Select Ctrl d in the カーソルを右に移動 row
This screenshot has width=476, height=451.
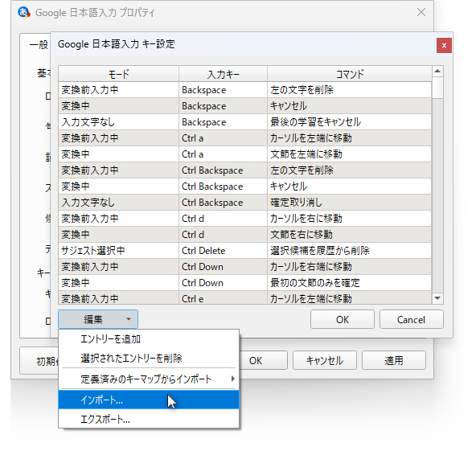coord(224,219)
